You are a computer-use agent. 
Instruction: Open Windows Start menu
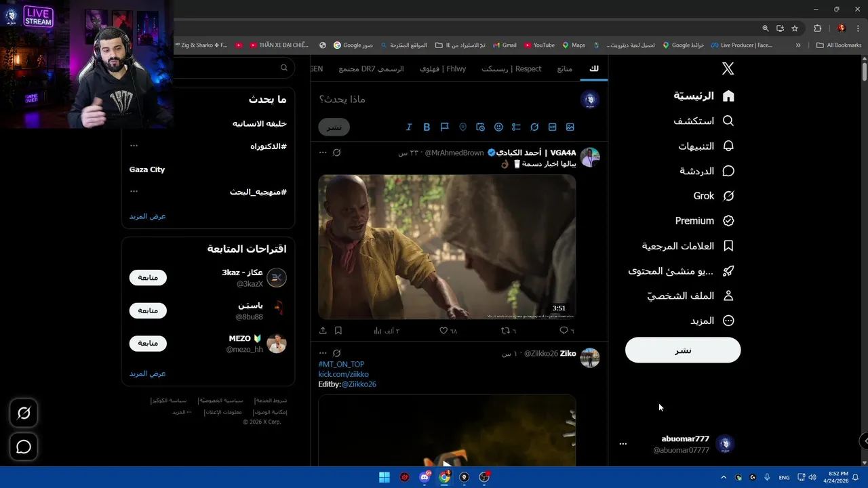(x=384, y=477)
